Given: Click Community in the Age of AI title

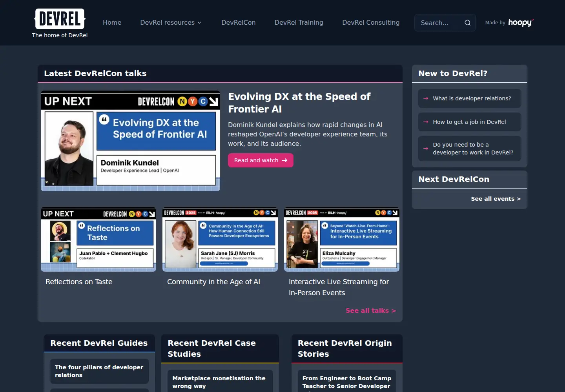Looking at the screenshot, I should pyautogui.click(x=213, y=281).
